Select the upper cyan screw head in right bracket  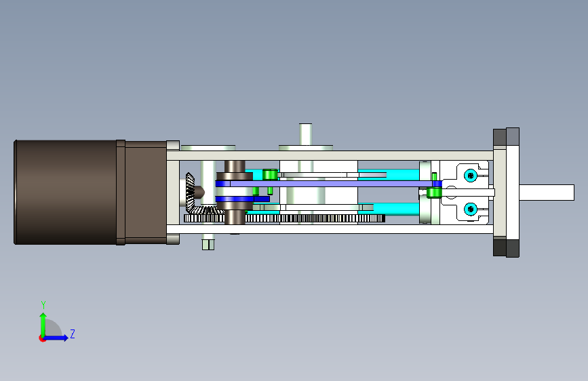tap(471, 175)
